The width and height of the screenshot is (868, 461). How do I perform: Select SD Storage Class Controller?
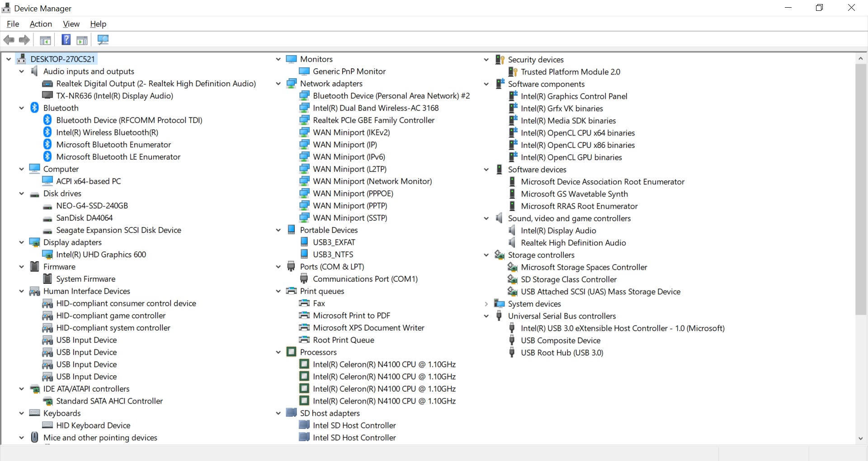coord(569,279)
